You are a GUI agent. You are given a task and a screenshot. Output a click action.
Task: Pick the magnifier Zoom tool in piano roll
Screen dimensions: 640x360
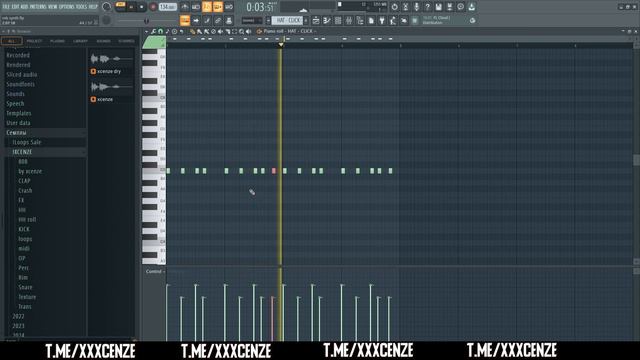click(241, 31)
